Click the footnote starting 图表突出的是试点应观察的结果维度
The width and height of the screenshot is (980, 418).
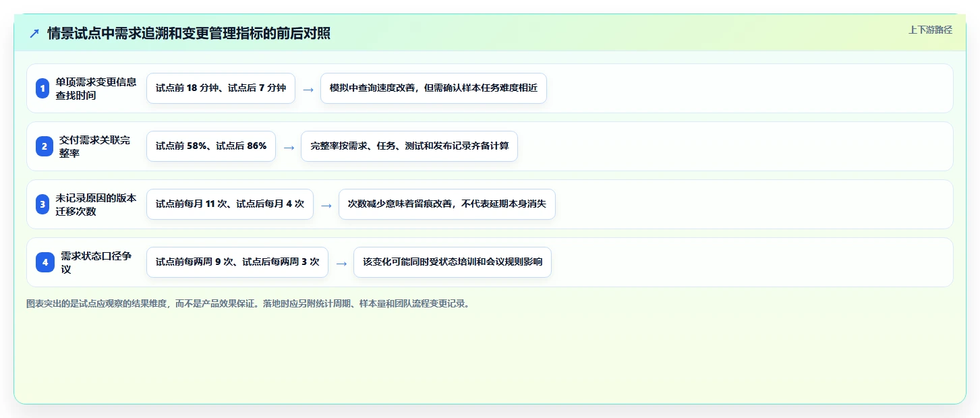(x=248, y=303)
